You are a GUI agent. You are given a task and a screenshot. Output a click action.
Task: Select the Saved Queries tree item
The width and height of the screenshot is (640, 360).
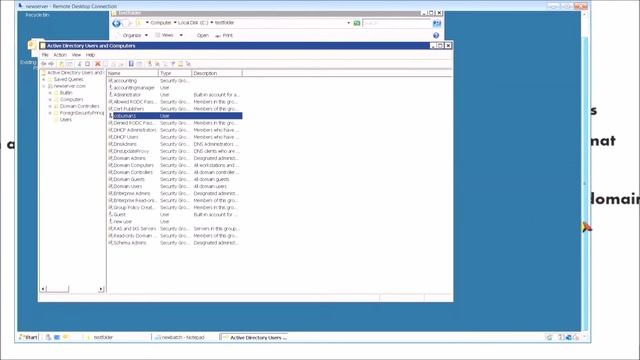(x=68, y=79)
